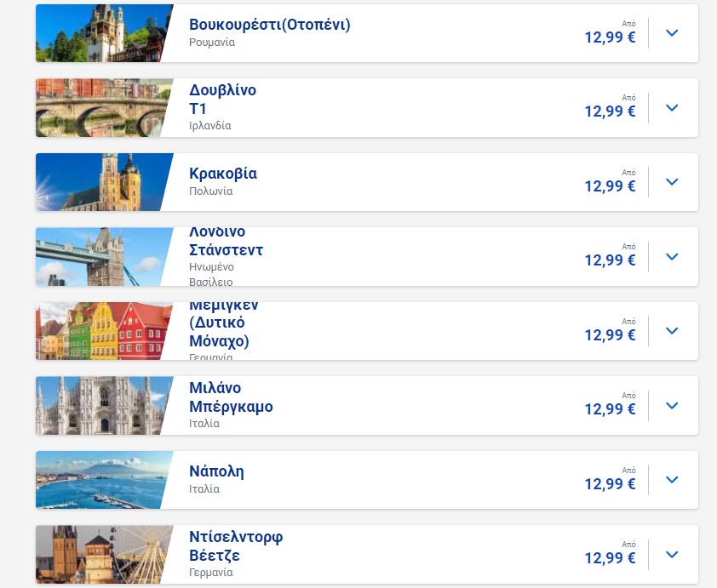Select the Μιλάνο Μπέργκαμο destination title
The width and height of the screenshot is (717, 588).
231,397
